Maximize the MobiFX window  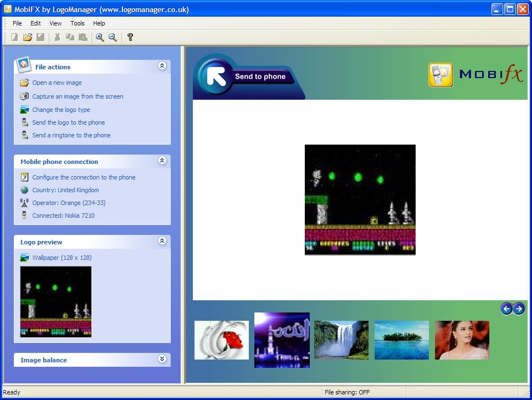point(510,9)
